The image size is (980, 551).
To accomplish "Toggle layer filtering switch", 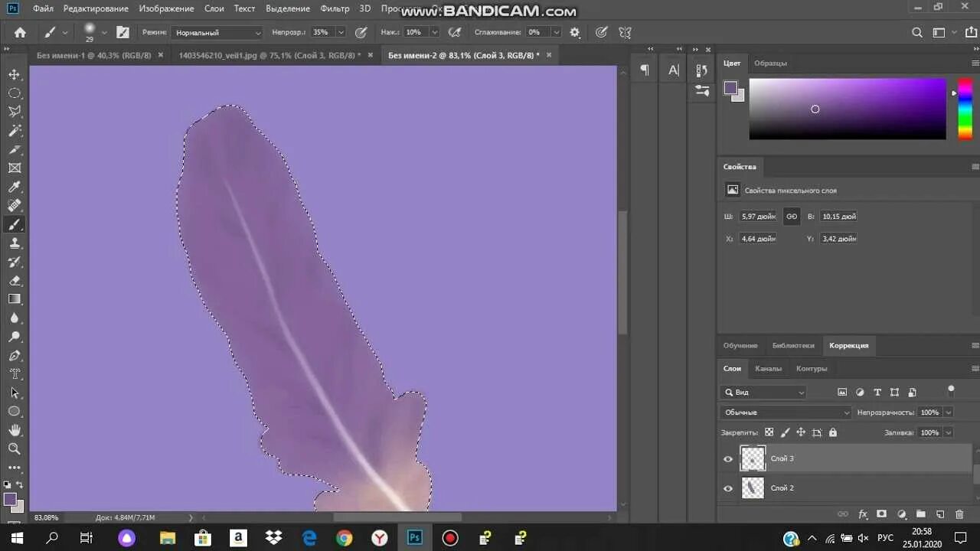I will [x=951, y=391].
